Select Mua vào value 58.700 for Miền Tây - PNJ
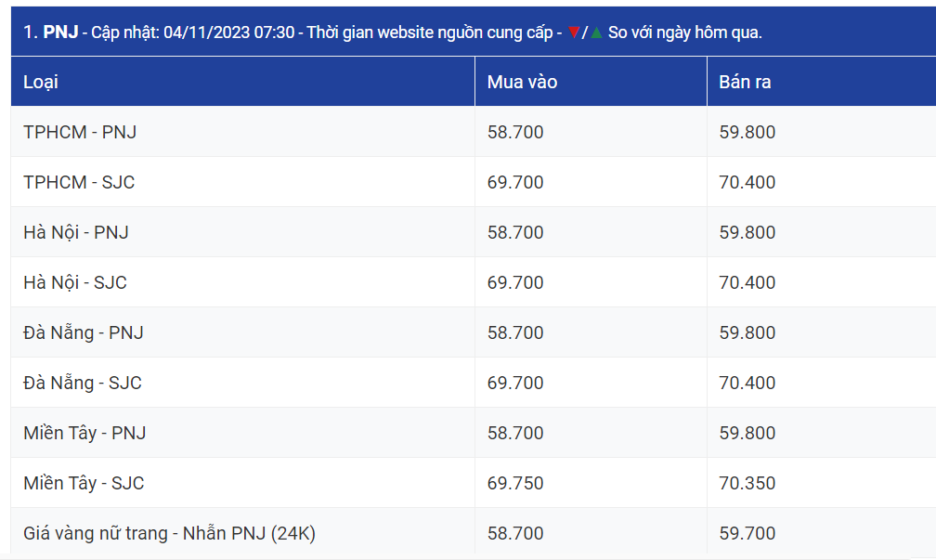Viewport: 936px width, 560px height. click(x=515, y=433)
